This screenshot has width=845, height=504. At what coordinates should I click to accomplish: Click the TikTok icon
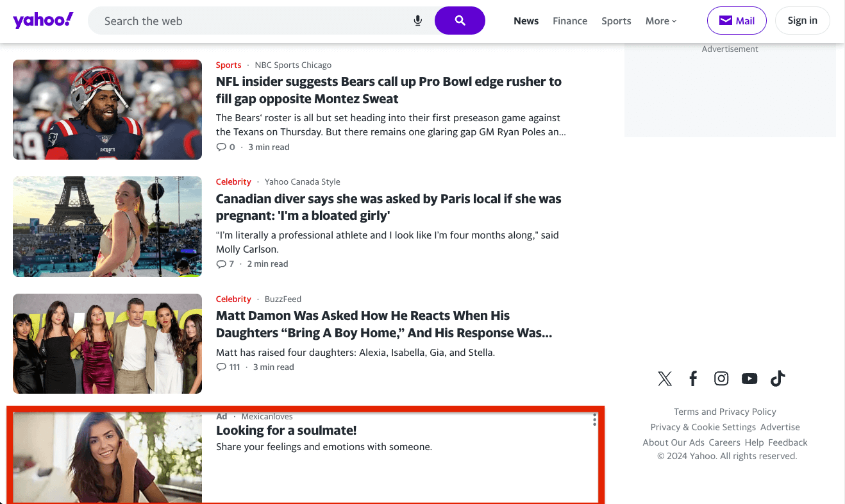778,378
